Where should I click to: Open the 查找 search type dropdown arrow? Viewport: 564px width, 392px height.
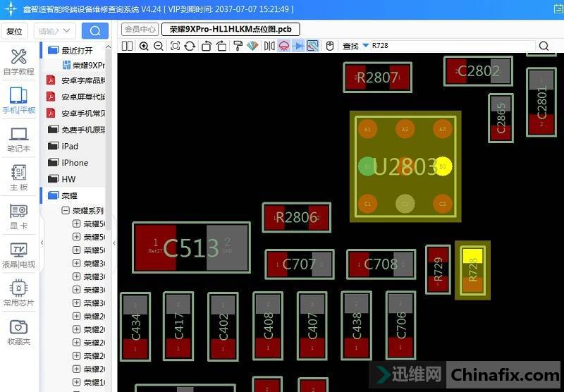point(365,46)
